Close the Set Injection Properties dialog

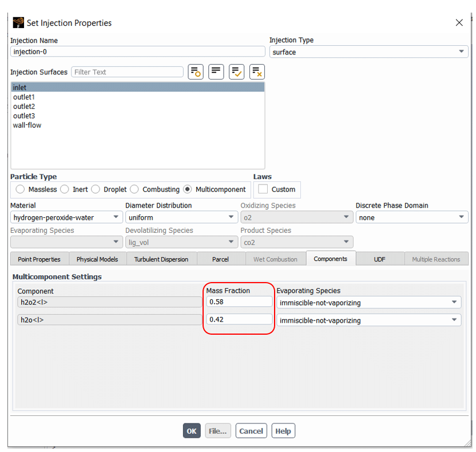coord(459,23)
